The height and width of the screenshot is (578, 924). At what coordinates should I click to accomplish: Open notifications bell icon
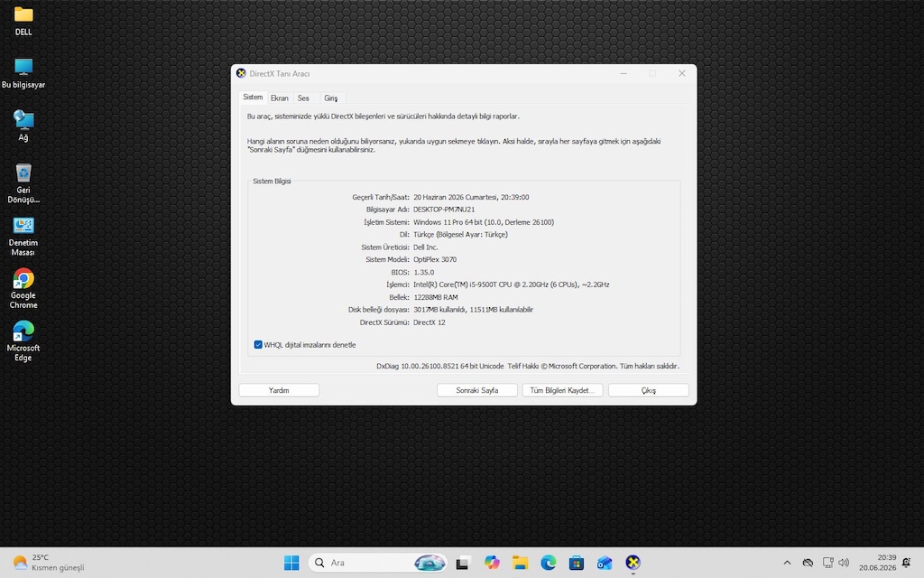[x=906, y=563]
